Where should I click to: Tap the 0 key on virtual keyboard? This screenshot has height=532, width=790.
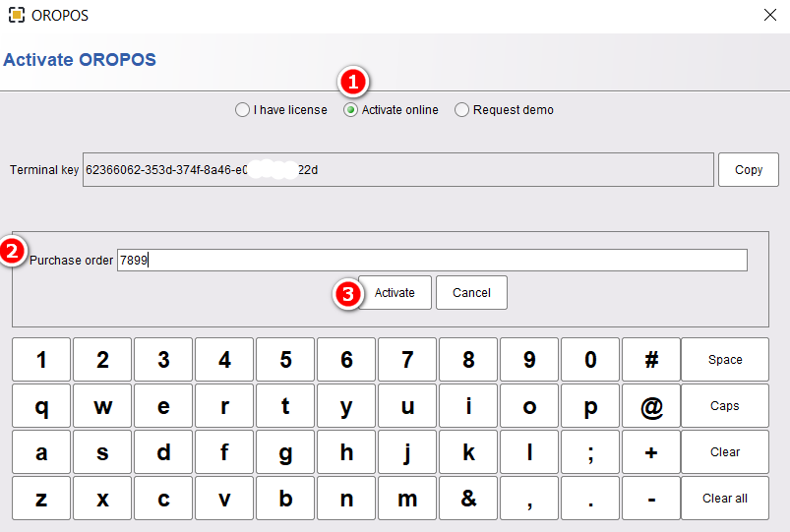pos(590,360)
